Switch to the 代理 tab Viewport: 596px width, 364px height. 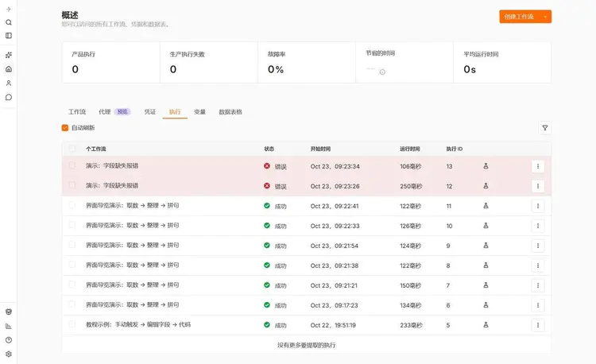coord(114,112)
